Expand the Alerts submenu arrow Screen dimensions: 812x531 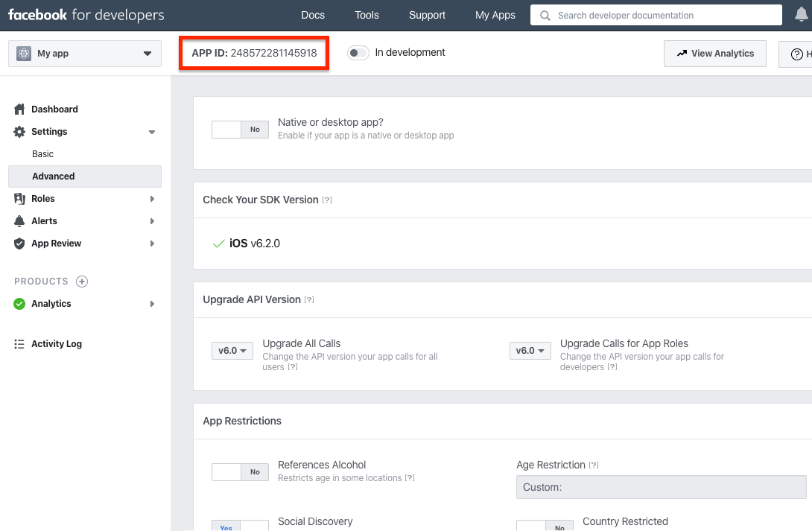[x=152, y=221]
